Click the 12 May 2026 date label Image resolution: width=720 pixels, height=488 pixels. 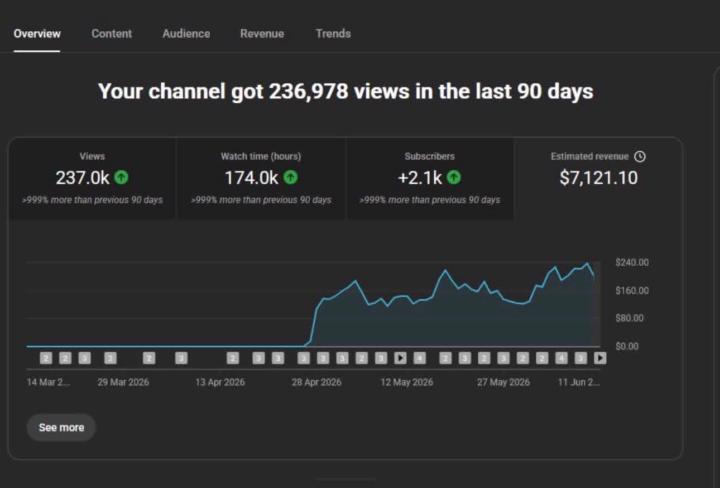[407, 382]
